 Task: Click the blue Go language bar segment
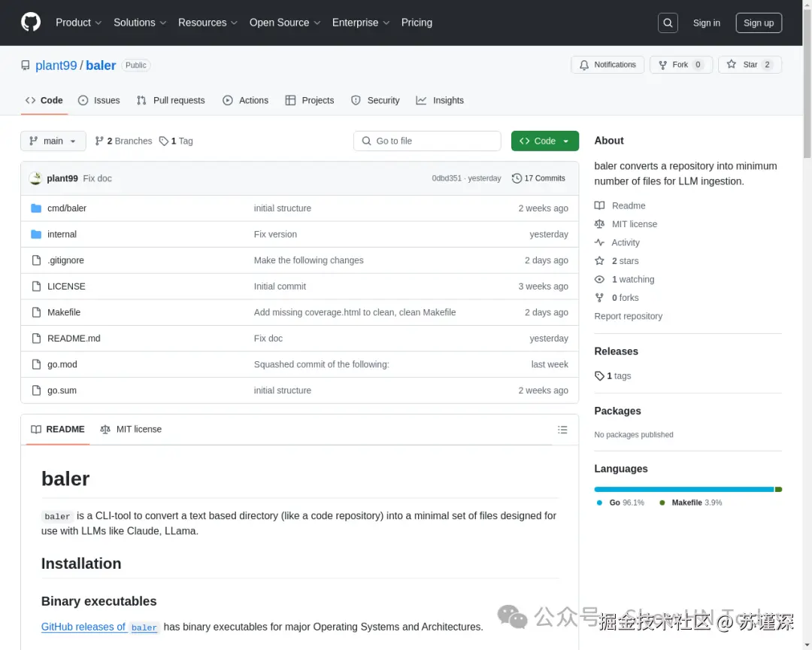(684, 489)
